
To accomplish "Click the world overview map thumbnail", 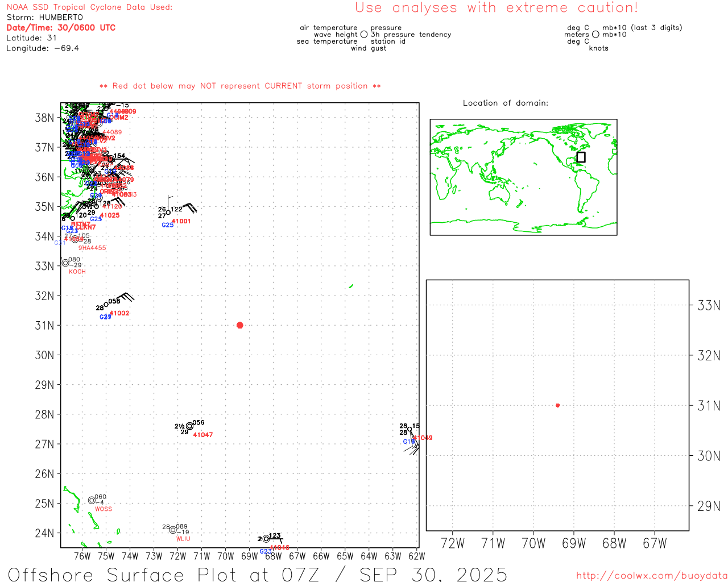I will pos(523,177).
